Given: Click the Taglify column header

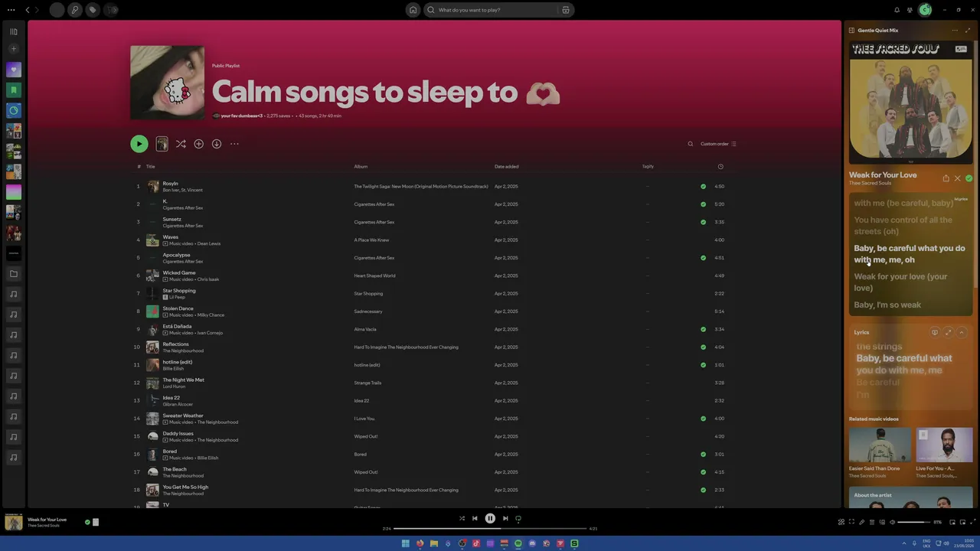Looking at the screenshot, I should (x=648, y=167).
